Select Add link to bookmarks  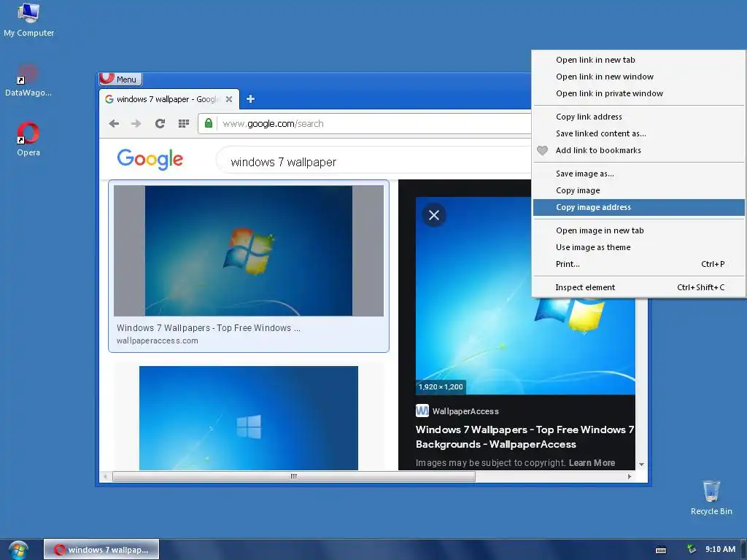[638, 150]
